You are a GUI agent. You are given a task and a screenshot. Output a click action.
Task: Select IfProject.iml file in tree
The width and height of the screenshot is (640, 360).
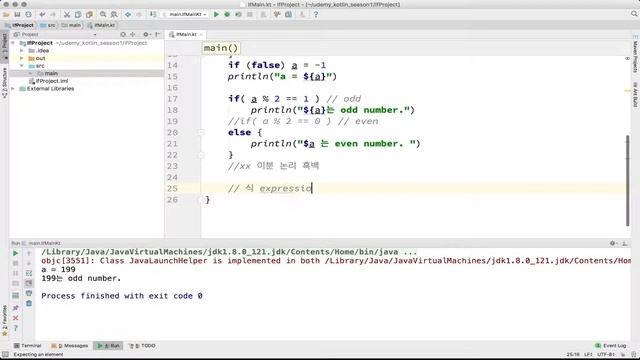coord(48,81)
